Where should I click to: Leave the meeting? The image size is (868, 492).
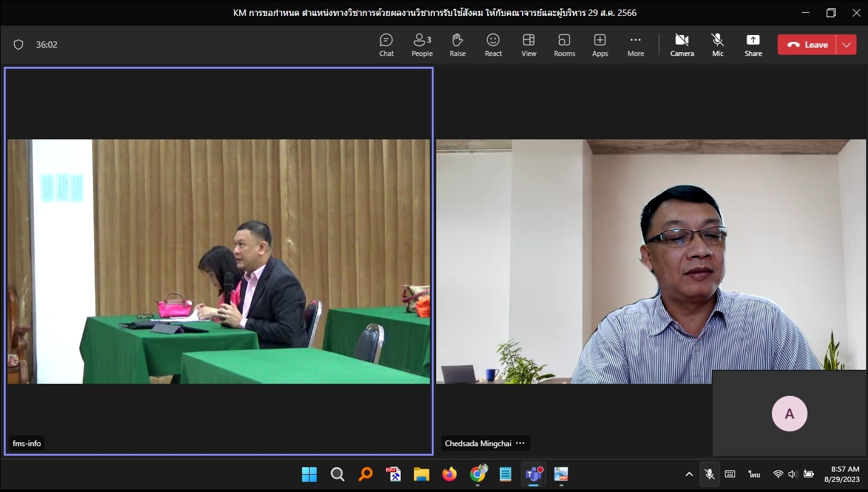click(x=807, y=45)
